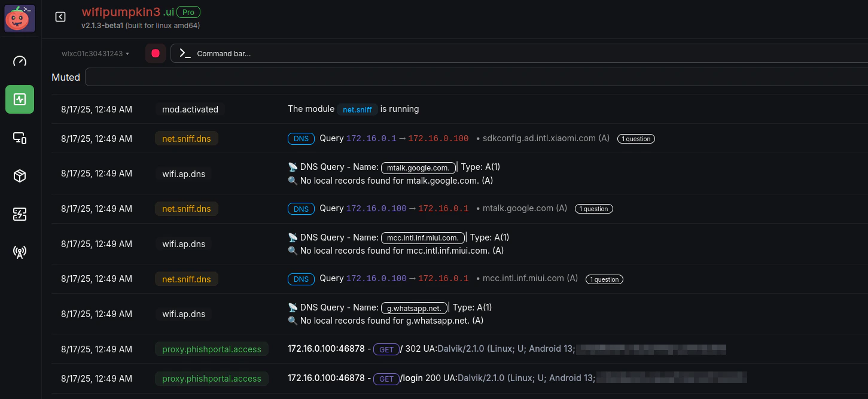Click the terminal prompt icon in command bar
The image size is (868, 399).
pyautogui.click(x=184, y=53)
